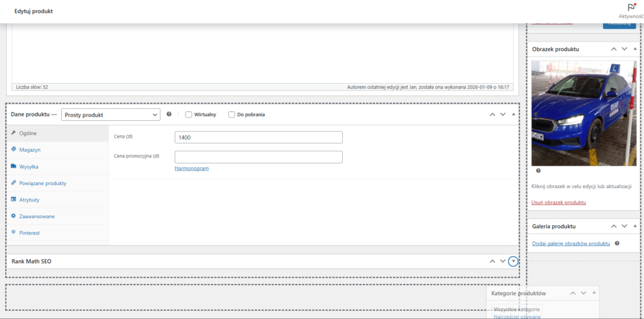Enable the Wirtualny checkbox
This screenshot has height=319, width=644.
(189, 115)
